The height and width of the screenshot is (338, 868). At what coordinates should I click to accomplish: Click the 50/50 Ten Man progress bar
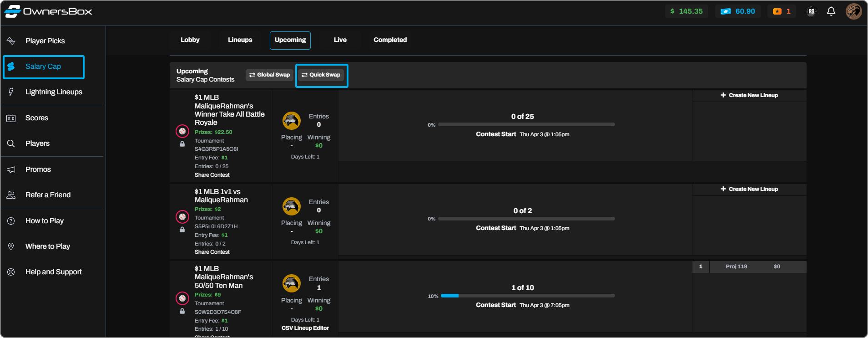pyautogui.click(x=528, y=296)
